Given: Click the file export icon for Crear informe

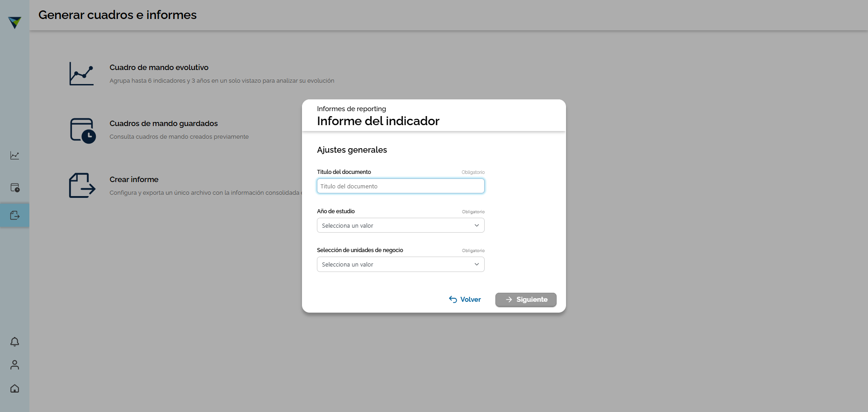Looking at the screenshot, I should pyautogui.click(x=82, y=186).
